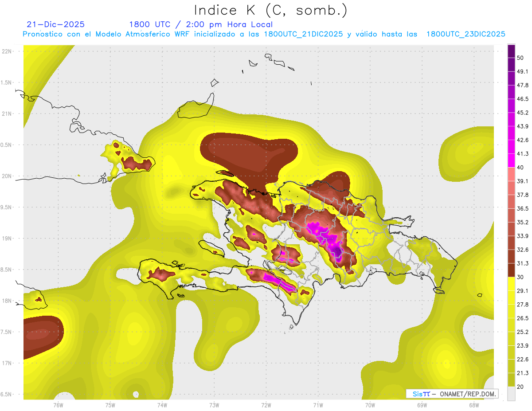
Task: Click the "37.8" color scale value
Action: click(x=522, y=195)
